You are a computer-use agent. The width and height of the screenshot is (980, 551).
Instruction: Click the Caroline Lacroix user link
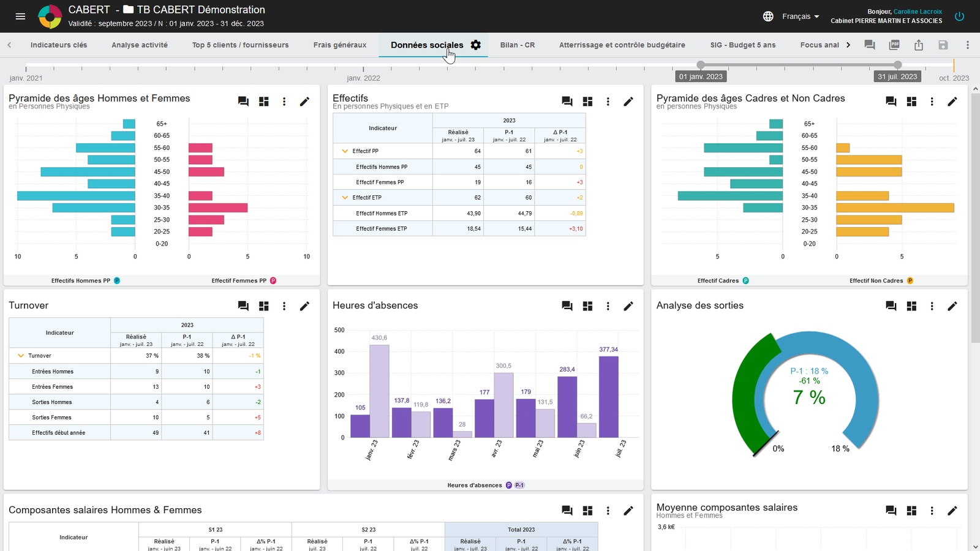[917, 12]
